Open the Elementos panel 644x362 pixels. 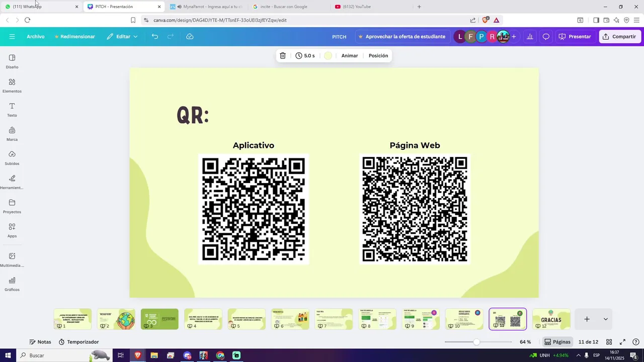(x=12, y=85)
